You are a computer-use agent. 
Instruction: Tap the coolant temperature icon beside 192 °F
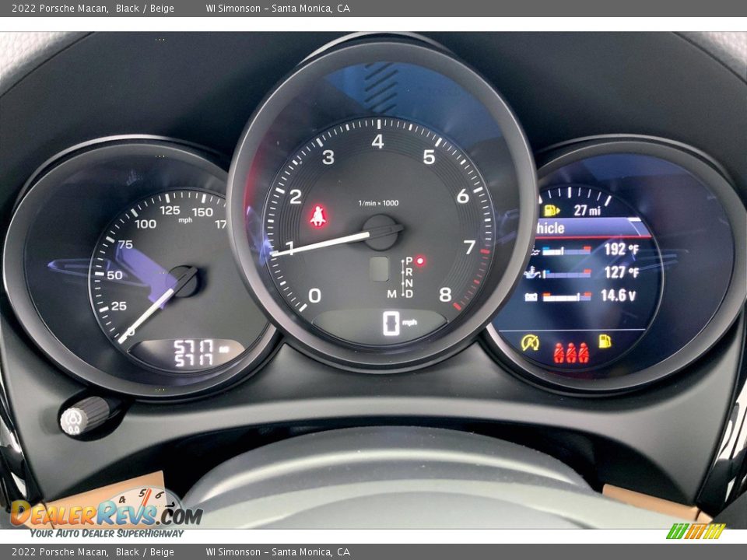tap(536, 250)
